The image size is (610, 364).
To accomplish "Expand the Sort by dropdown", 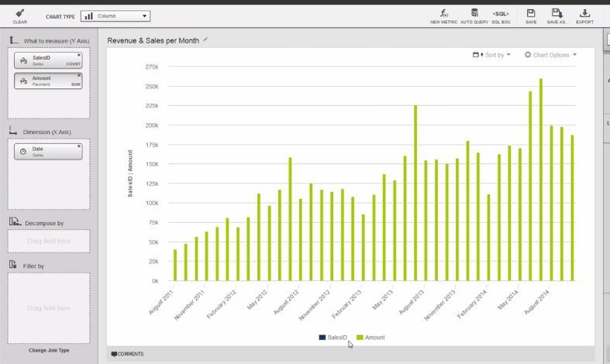I will click(x=492, y=55).
